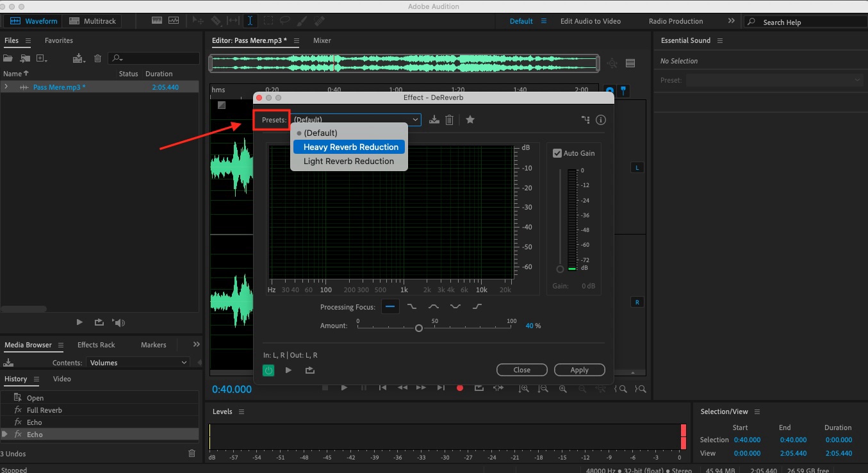
Task: Open the Media Browser Contents Volumes dropdown
Action: (138, 363)
